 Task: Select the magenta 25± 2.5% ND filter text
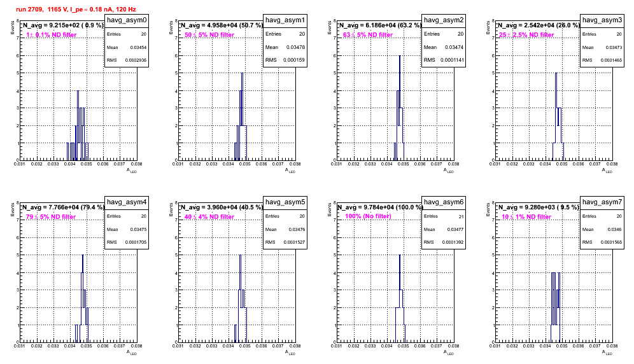click(x=526, y=35)
